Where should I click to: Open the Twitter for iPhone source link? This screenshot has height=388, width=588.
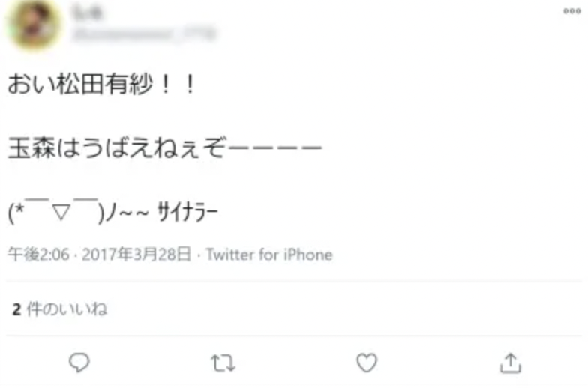(x=269, y=255)
